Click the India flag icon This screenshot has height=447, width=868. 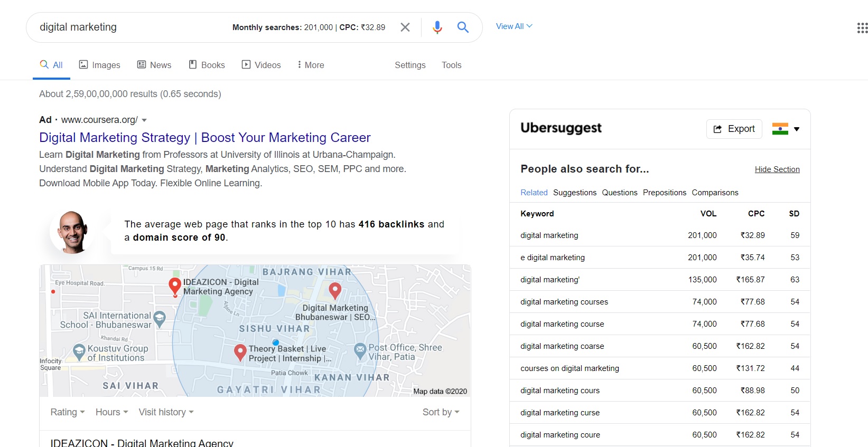tap(780, 129)
